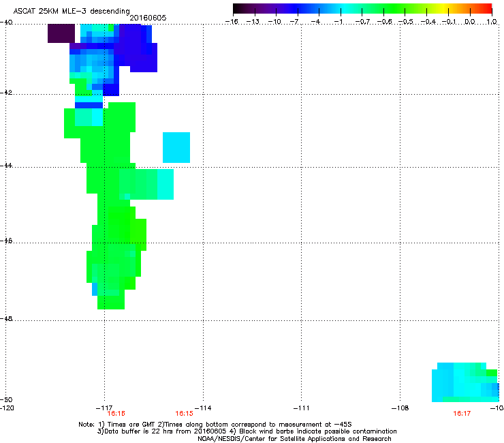504x443 pixels.
Task: Click the red time label 18:17
Action: [462, 414]
